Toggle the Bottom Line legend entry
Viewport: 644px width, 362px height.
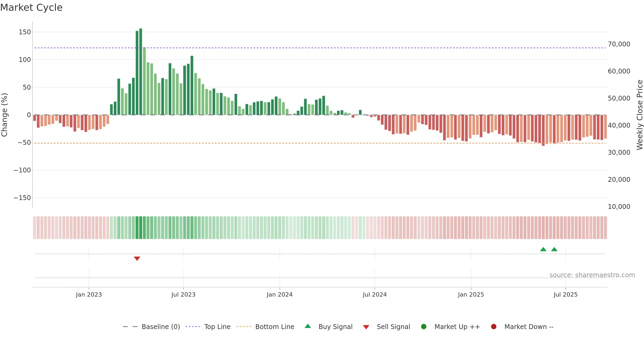click(265, 327)
